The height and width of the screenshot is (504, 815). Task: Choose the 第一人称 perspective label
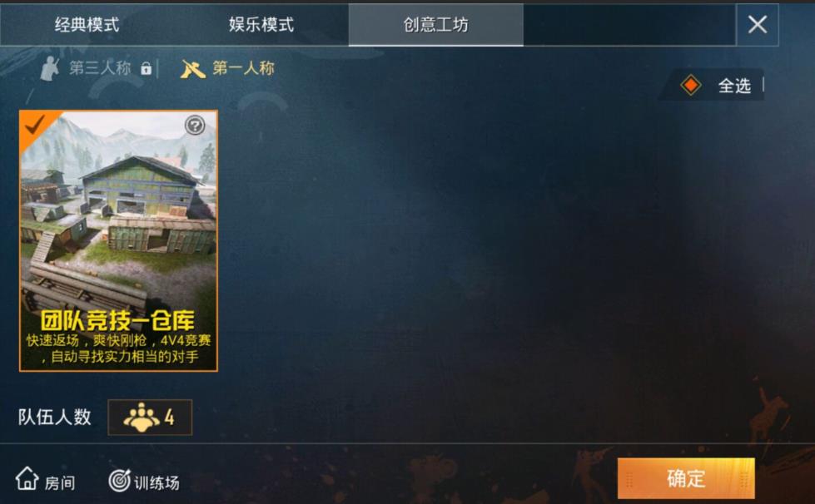click(x=243, y=68)
